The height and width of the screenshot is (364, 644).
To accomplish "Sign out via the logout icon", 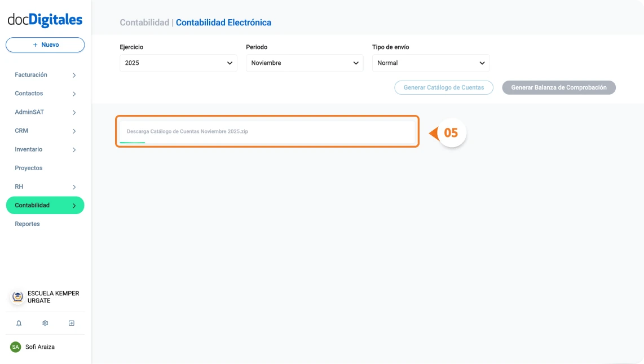I will click(x=71, y=323).
